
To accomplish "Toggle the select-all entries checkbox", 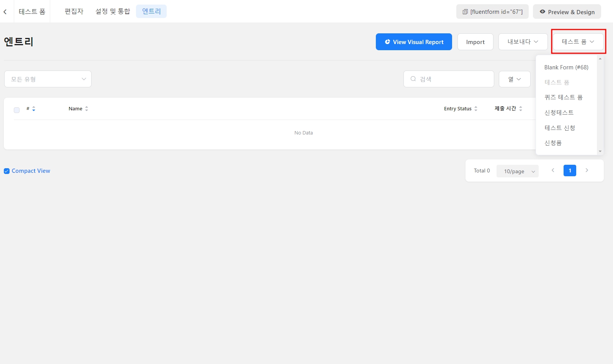I will pos(16,110).
